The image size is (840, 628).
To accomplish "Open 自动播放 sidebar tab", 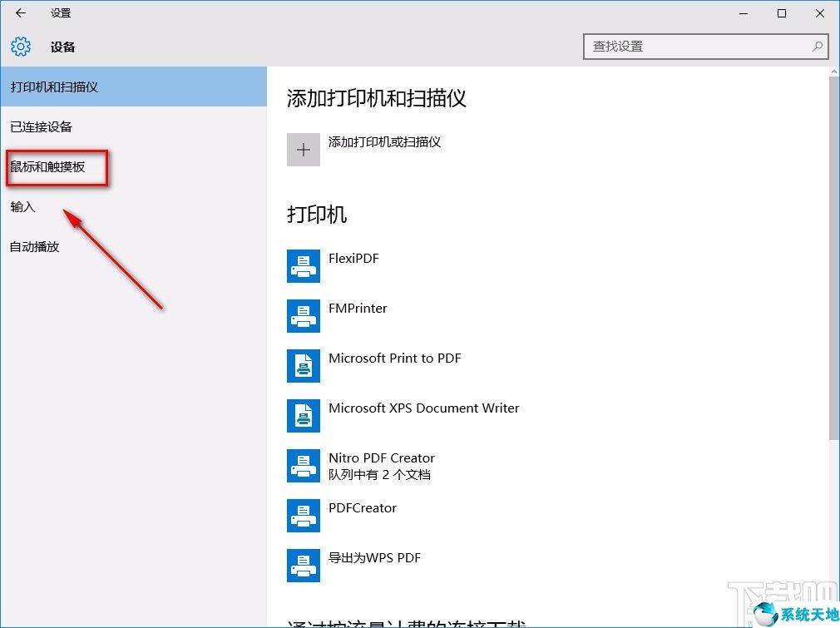I will pyautogui.click(x=133, y=246).
